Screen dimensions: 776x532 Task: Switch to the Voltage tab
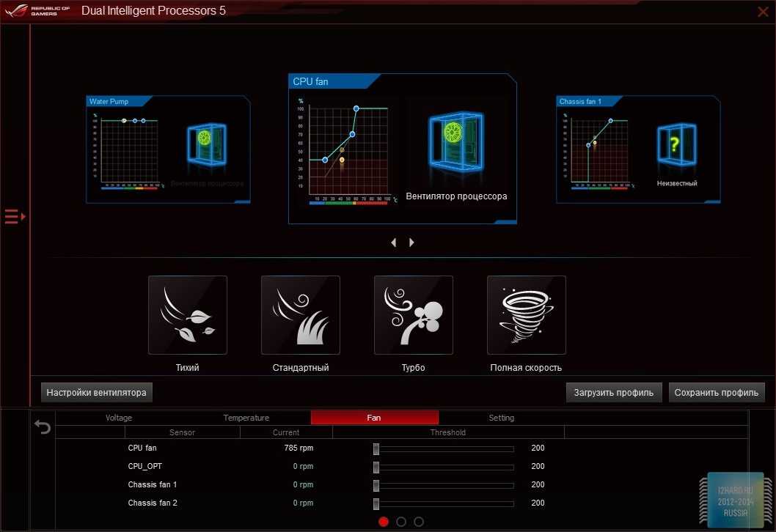(119, 418)
